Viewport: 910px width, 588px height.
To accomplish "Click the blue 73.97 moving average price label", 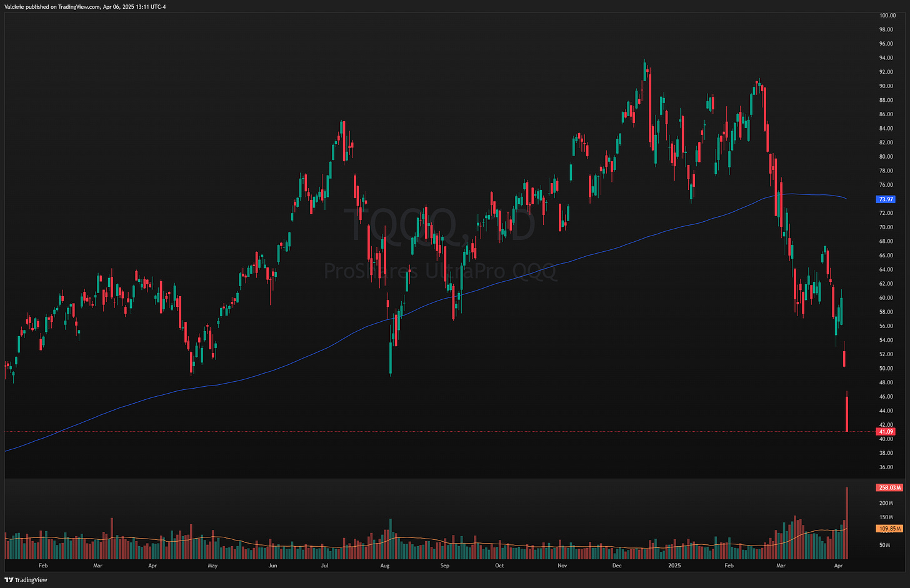I will click(x=886, y=199).
